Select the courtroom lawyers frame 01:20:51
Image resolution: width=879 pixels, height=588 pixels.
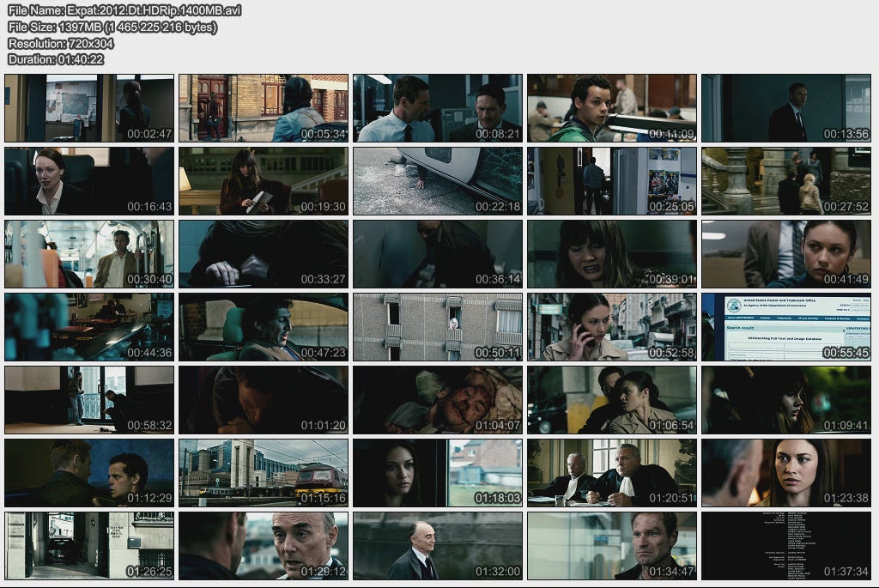(612, 473)
